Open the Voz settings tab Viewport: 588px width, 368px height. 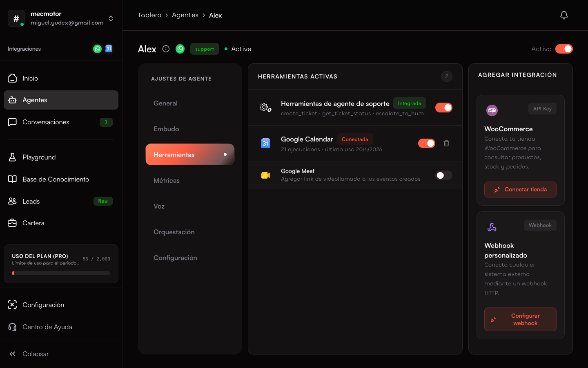coord(190,206)
